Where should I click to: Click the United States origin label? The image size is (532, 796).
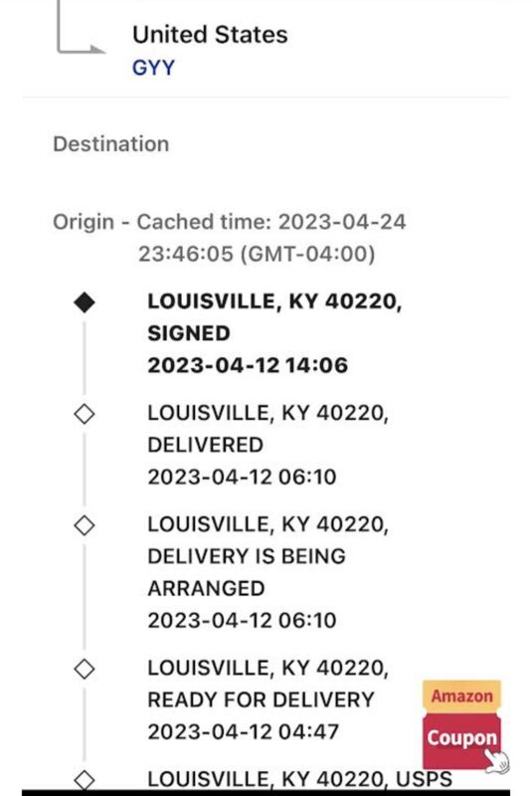[x=210, y=35]
